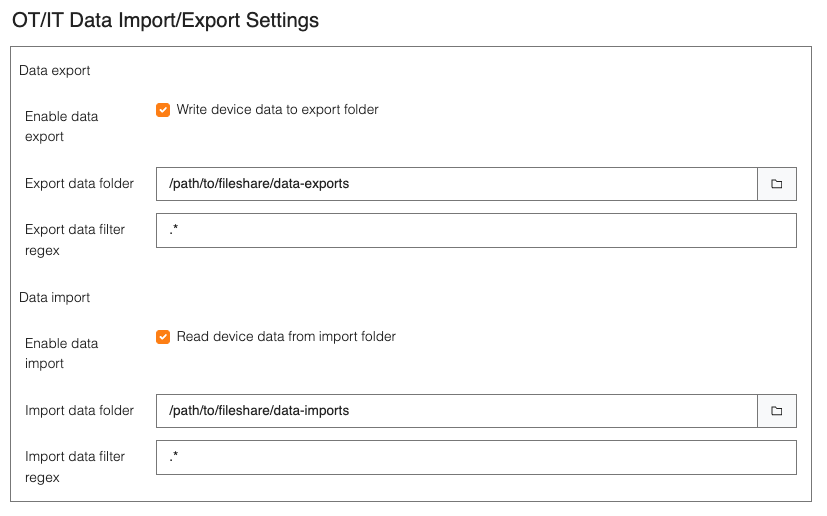Click the 'Import data filter regex' label
This screenshot has width=827, height=516.
coord(75,467)
